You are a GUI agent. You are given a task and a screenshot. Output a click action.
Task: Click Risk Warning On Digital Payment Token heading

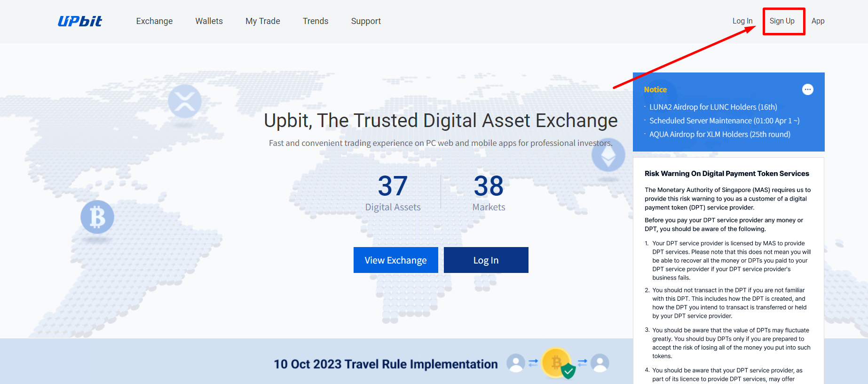coord(726,174)
